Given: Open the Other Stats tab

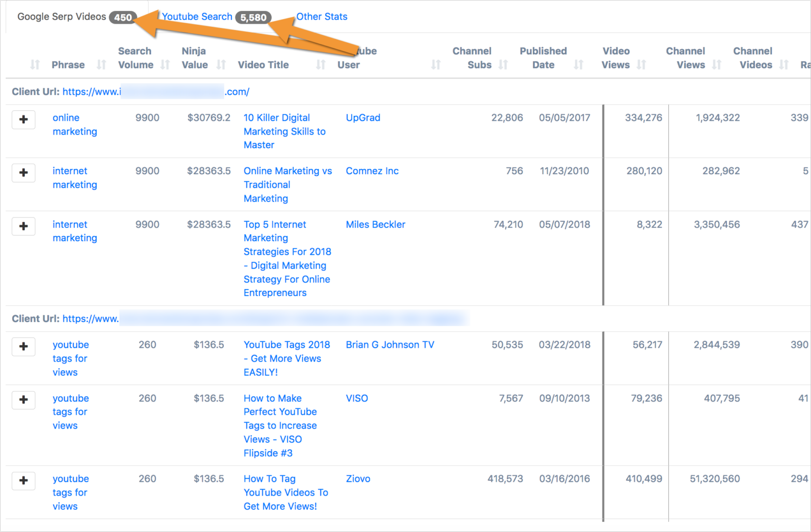Looking at the screenshot, I should click(322, 16).
